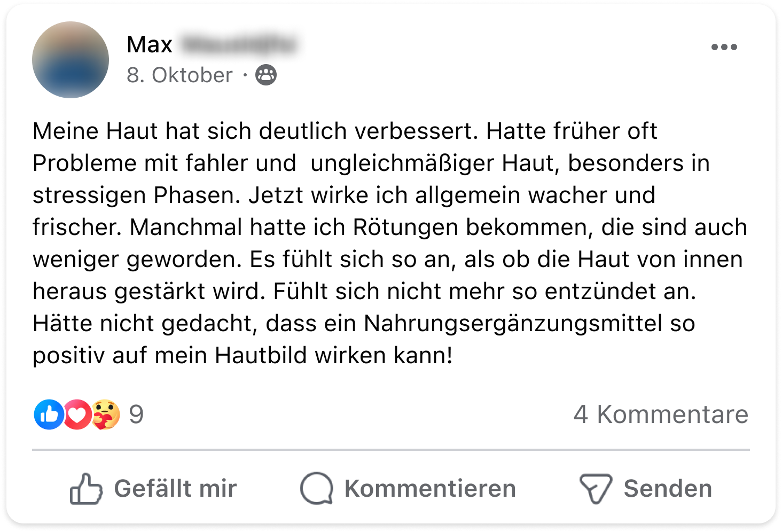Viewport: 782px width, 532px height.
Task: Click the blurred surname next to Max
Action: click(x=238, y=45)
